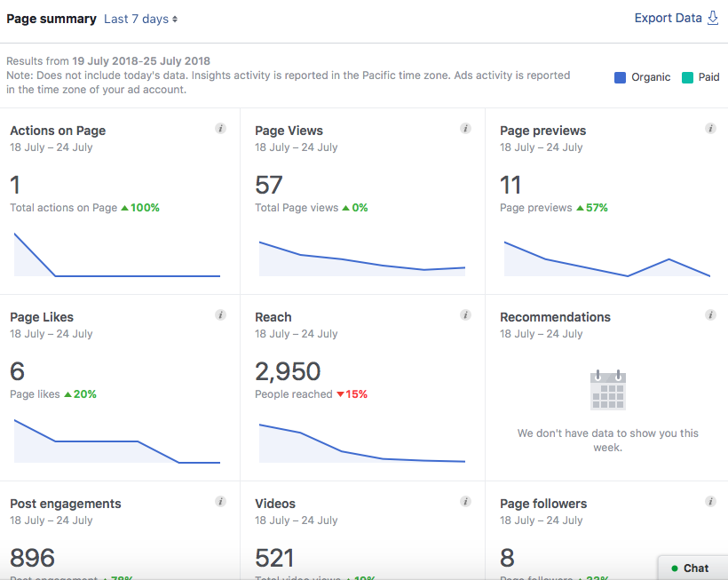
Task: Click the Results from 19 July date text
Action: pyautogui.click(x=108, y=60)
